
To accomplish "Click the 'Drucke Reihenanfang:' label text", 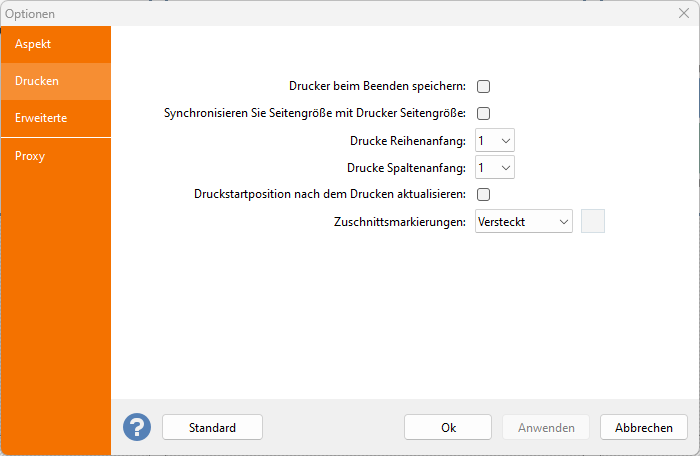I will click(x=408, y=140).
